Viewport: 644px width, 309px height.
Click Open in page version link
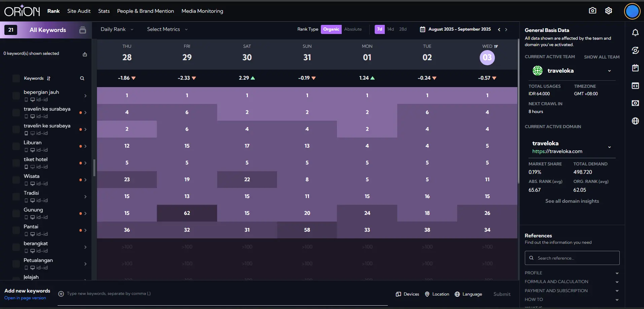point(25,298)
